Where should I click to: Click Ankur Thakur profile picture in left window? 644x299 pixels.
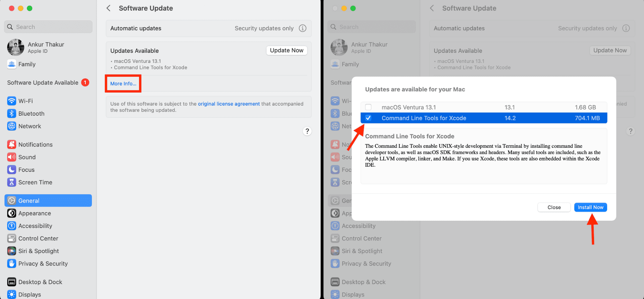[15, 47]
